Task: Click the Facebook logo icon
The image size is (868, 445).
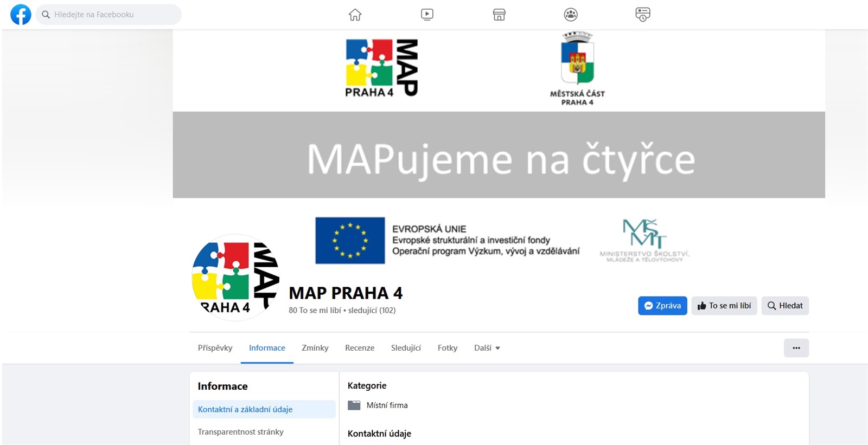Action: (x=21, y=15)
